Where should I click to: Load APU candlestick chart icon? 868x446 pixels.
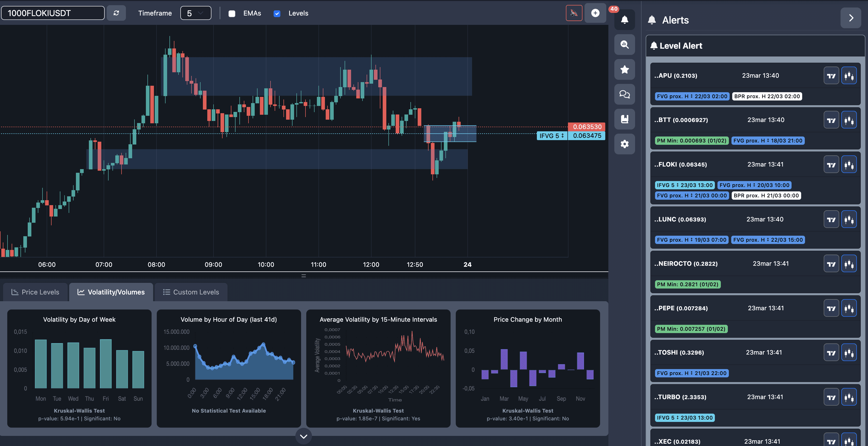(x=849, y=76)
